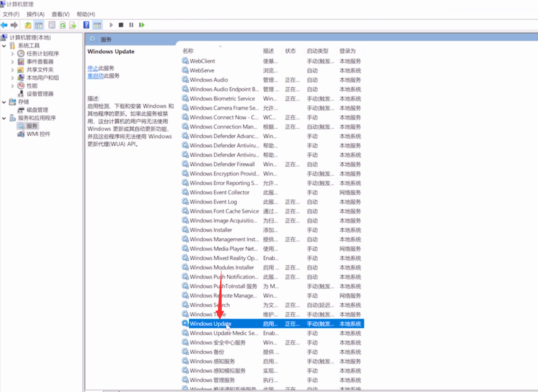
Task: Select the Windows 备份 service
Action: 272,352
